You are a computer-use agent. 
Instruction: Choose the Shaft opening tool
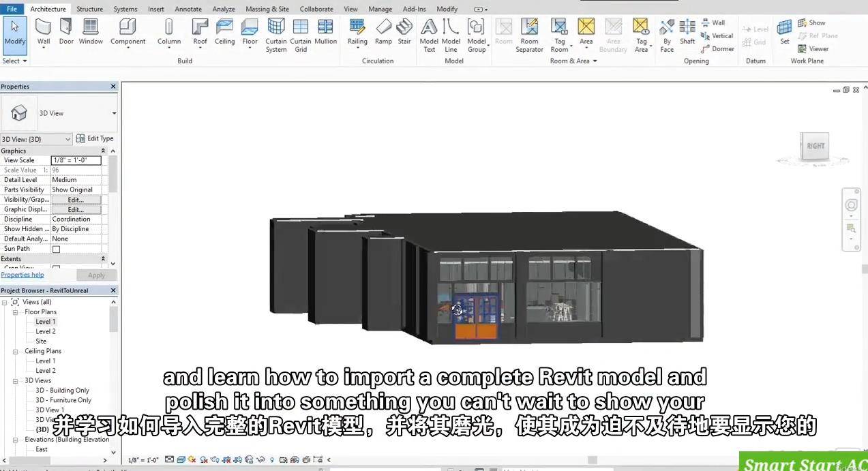[687, 33]
